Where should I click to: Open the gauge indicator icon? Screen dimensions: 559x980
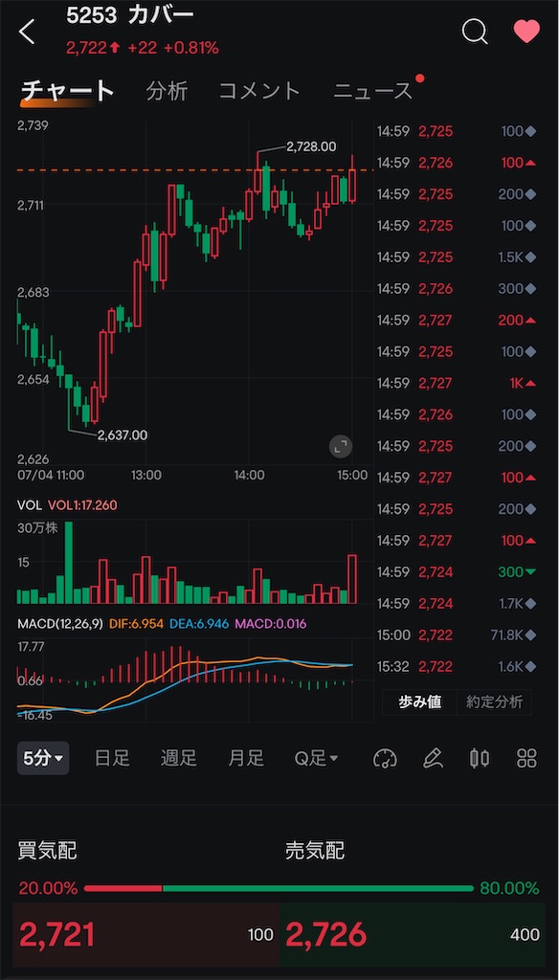[385, 759]
